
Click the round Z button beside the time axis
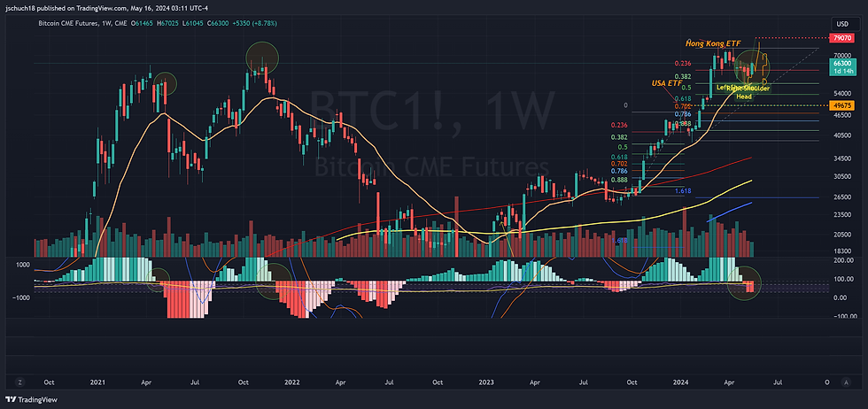point(19,382)
